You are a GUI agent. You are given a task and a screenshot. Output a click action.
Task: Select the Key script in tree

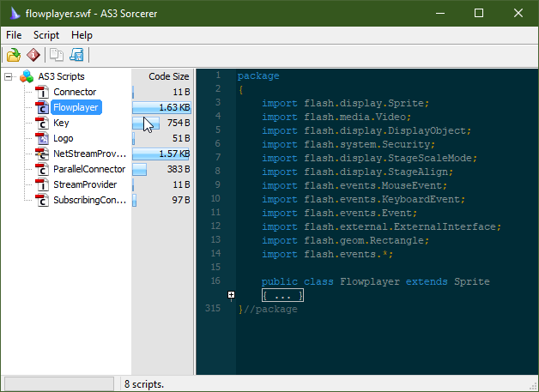[61, 123]
